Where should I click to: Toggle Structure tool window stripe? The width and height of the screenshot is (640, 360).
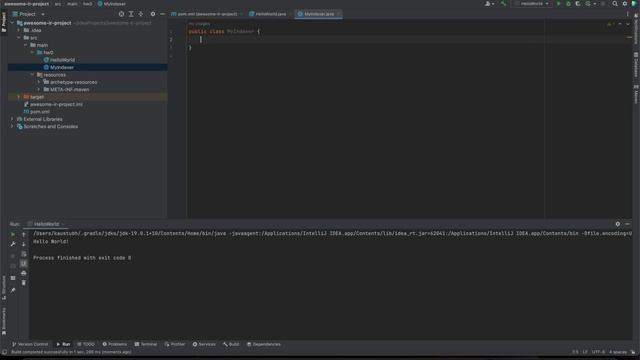(4, 288)
